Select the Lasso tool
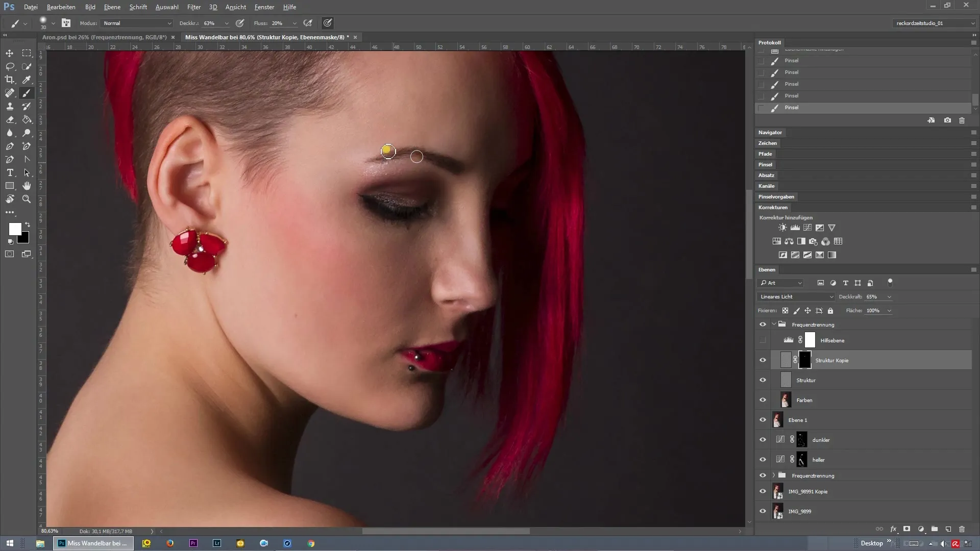Screen dimensions: 980x551 tap(10, 66)
